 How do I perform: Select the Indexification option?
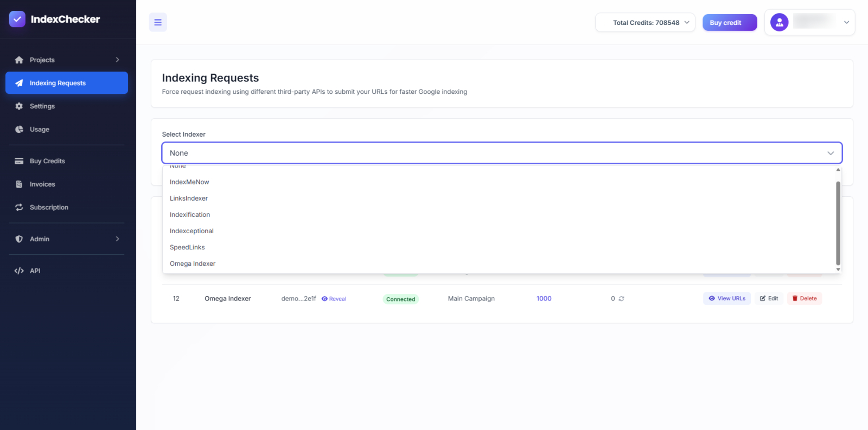tap(190, 215)
